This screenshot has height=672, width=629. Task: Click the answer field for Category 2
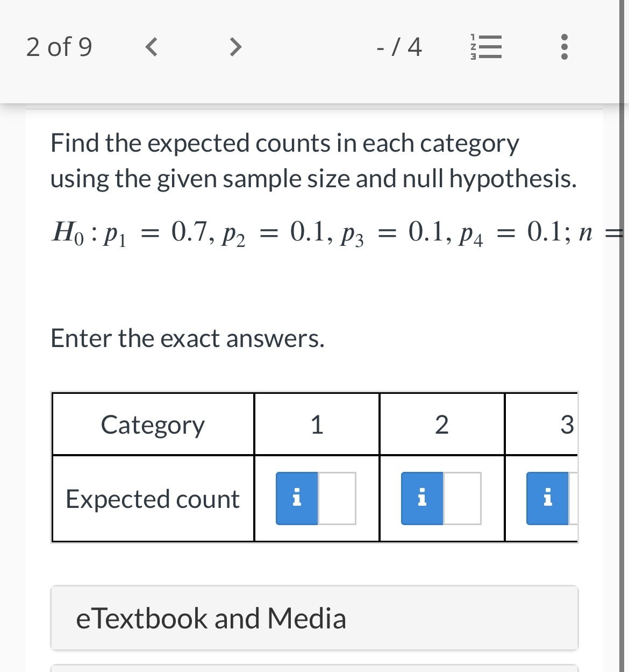pos(461,499)
